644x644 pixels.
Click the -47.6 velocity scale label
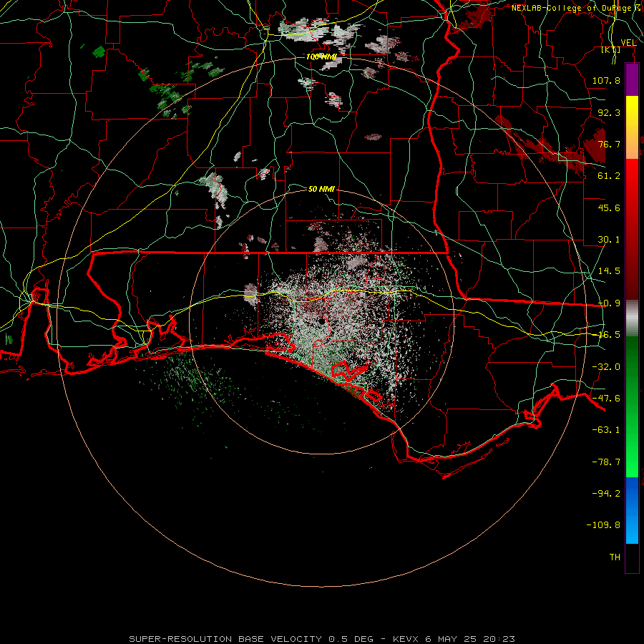point(606,399)
